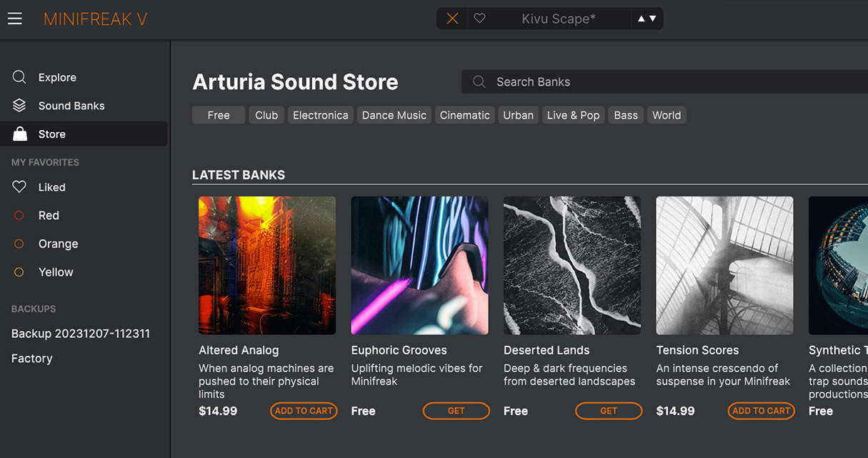The image size is (868, 458).
Task: Select the Red color tag
Action: click(x=49, y=215)
